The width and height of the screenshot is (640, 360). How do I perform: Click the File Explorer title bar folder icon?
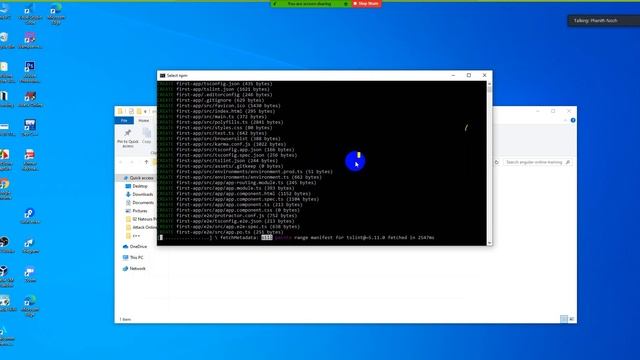[120, 111]
